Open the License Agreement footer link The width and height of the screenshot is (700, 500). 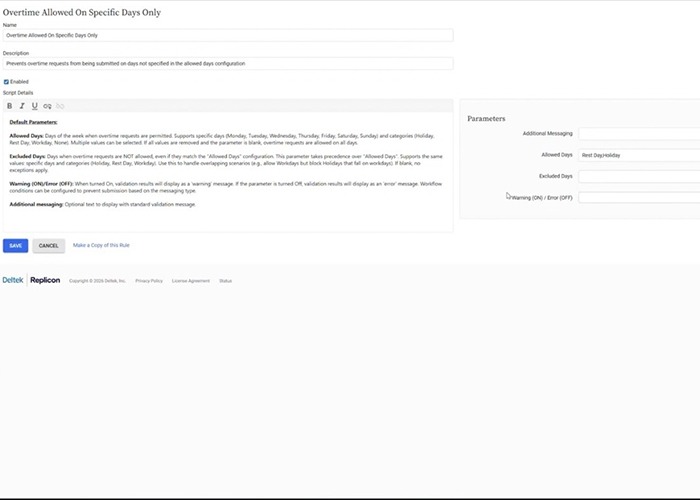click(191, 281)
